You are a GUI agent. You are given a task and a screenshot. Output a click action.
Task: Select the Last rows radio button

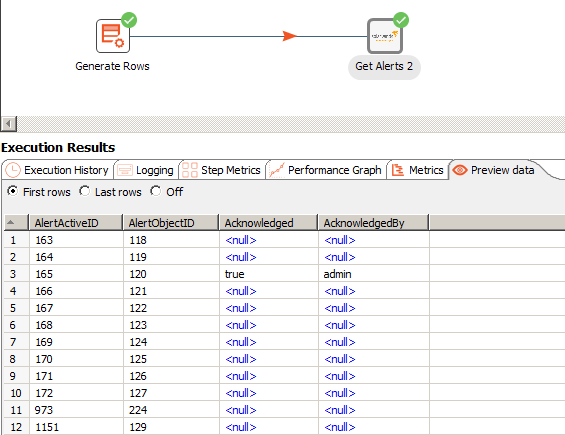pos(85,191)
